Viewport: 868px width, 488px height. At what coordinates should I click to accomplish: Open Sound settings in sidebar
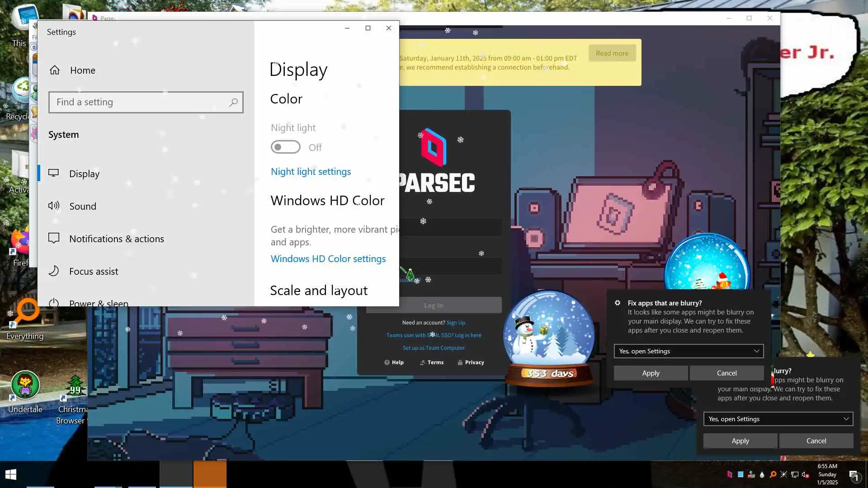tap(82, 206)
